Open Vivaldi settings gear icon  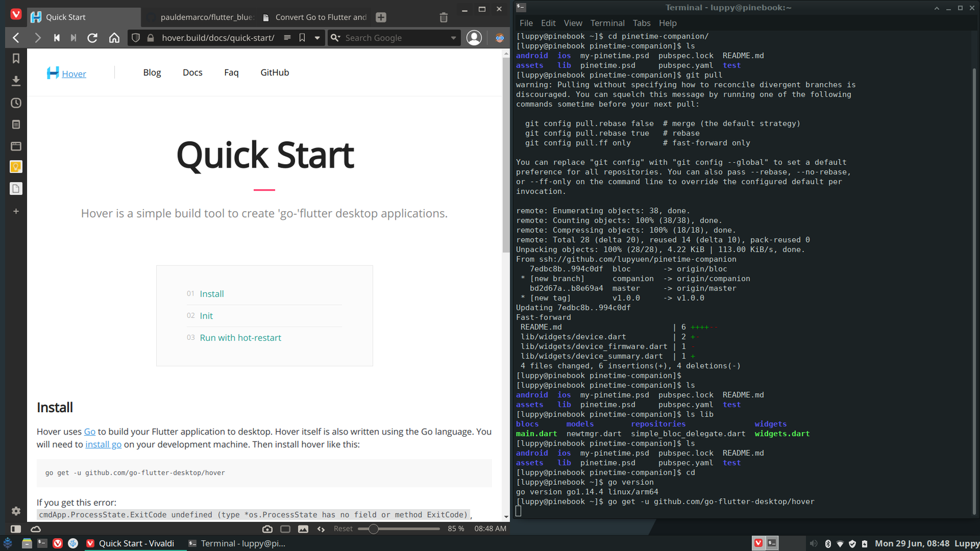tap(16, 511)
